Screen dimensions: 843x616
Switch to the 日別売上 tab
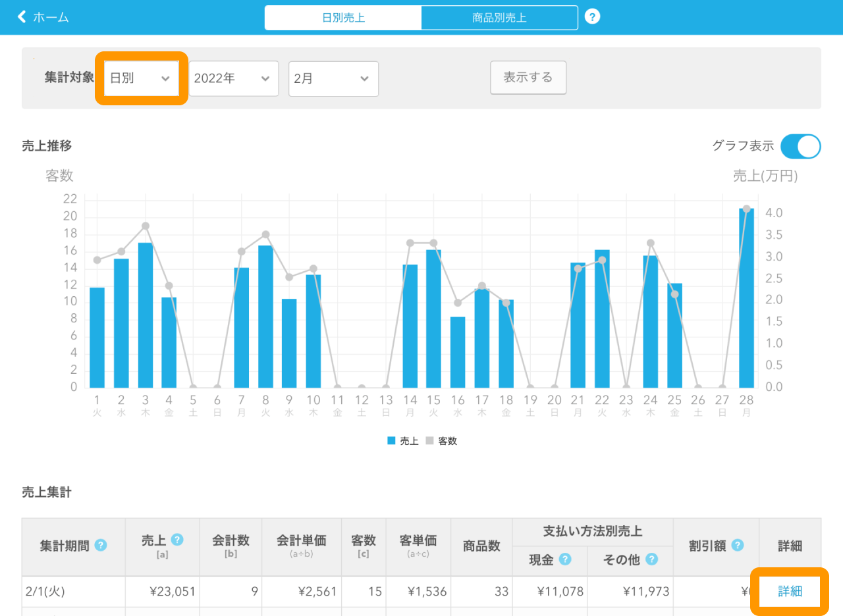click(x=342, y=18)
